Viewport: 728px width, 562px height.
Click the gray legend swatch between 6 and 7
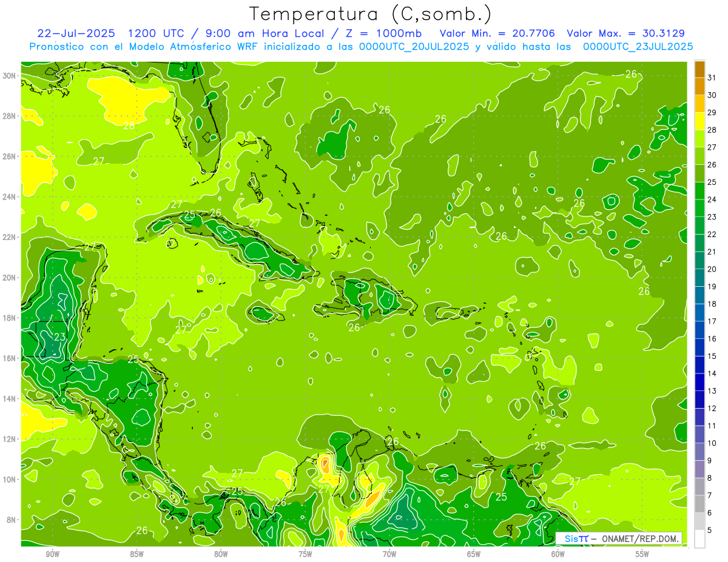click(699, 504)
